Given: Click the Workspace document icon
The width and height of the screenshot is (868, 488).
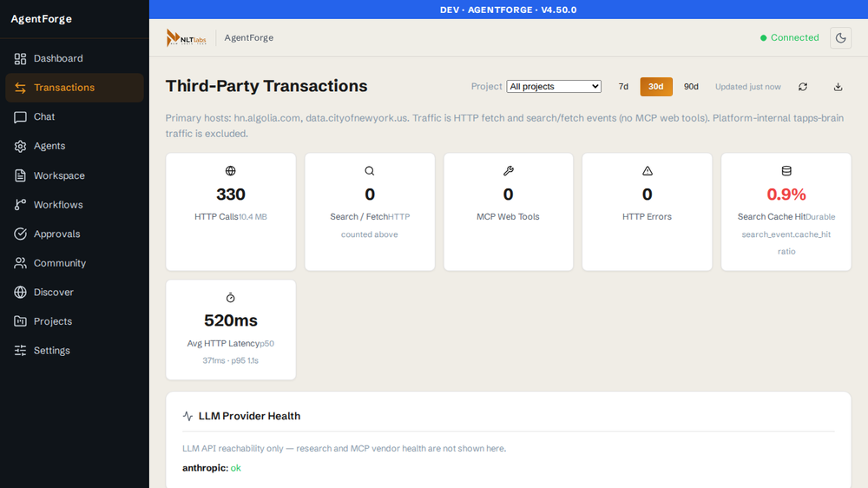Looking at the screenshot, I should click(21, 175).
